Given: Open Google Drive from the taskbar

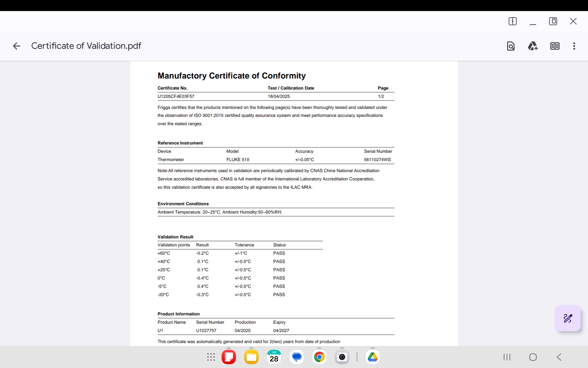Looking at the screenshot, I should click(x=372, y=357).
